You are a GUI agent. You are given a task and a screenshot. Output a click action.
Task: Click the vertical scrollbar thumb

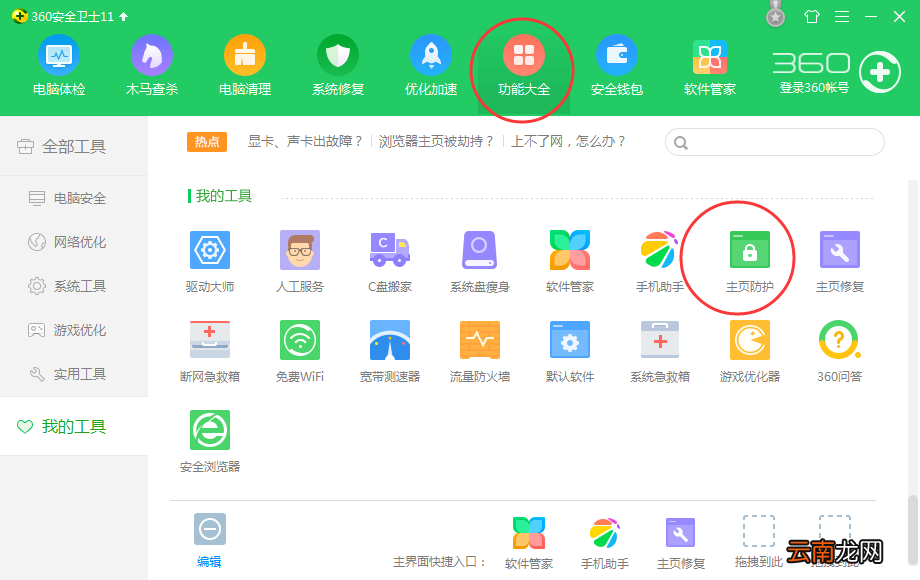pyautogui.click(x=912, y=530)
